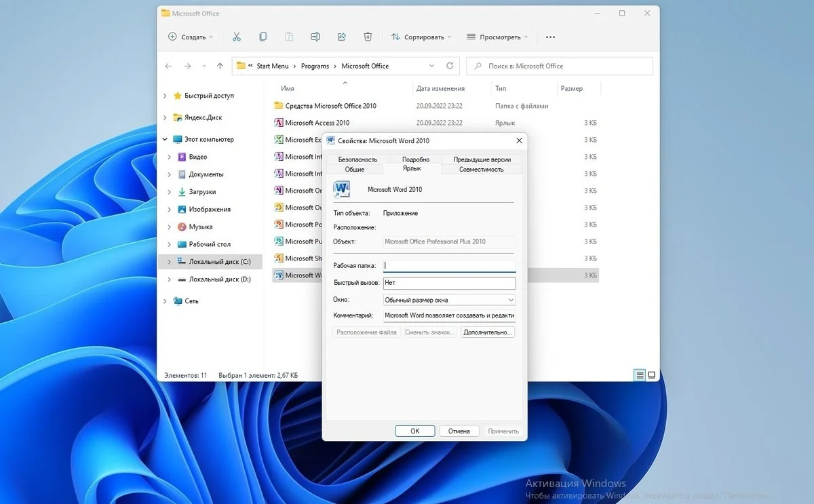
Task: Click the Дополнительно... button
Action: [488, 332]
